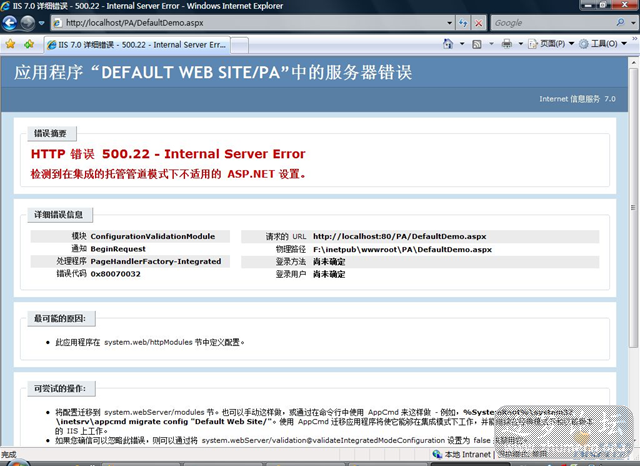Click the 本地 Intranet zone indicator
Image resolution: width=640 pixels, height=466 pixels.
[x=462, y=454]
